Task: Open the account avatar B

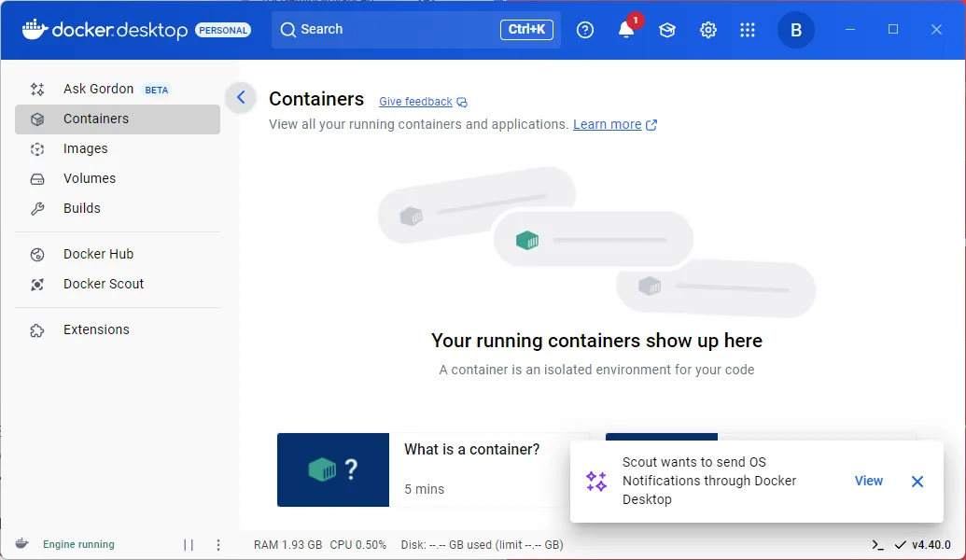Action: 796,30
